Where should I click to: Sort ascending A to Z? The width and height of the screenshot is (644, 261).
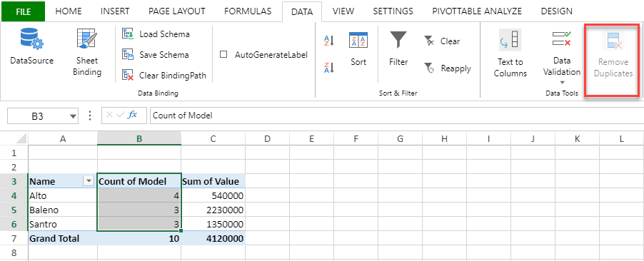click(329, 41)
